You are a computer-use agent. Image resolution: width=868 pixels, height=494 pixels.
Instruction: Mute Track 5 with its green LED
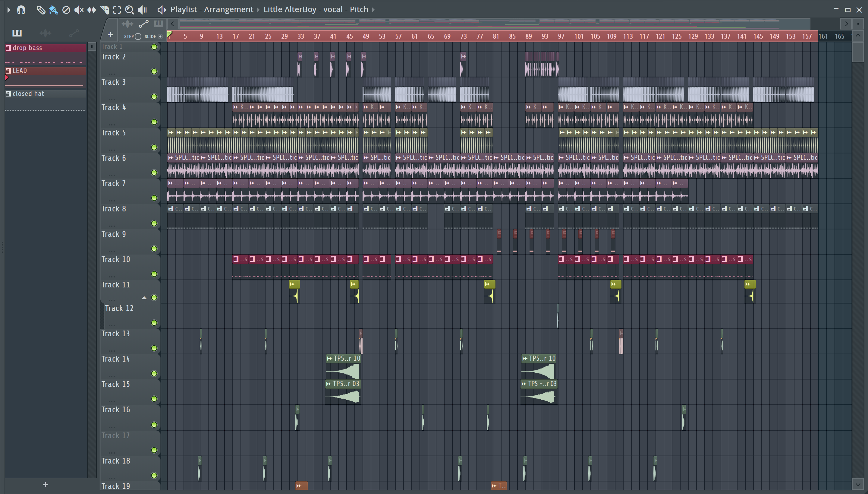[x=154, y=147]
